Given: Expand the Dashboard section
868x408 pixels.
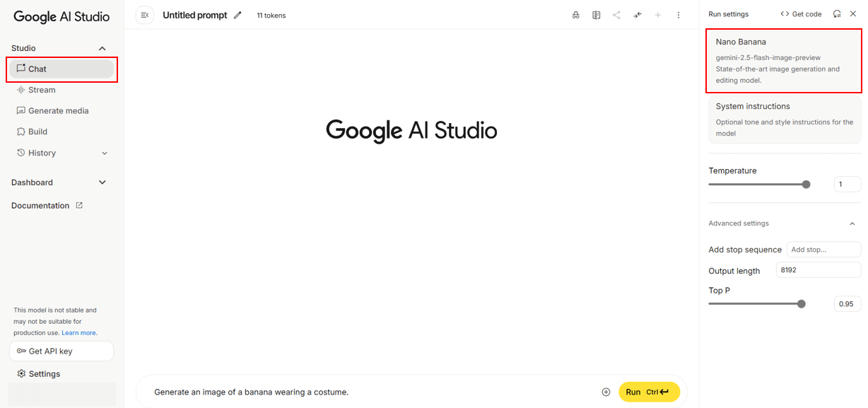Looking at the screenshot, I should tap(102, 182).
